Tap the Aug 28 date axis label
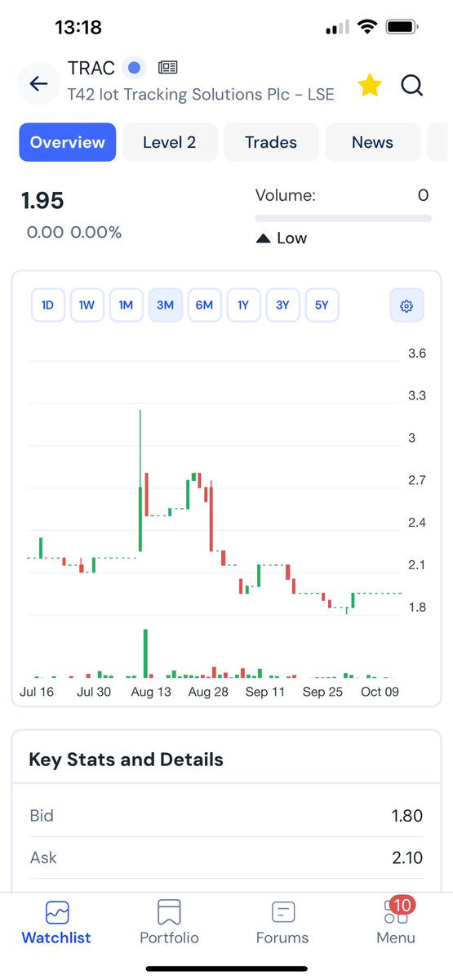 click(x=208, y=692)
